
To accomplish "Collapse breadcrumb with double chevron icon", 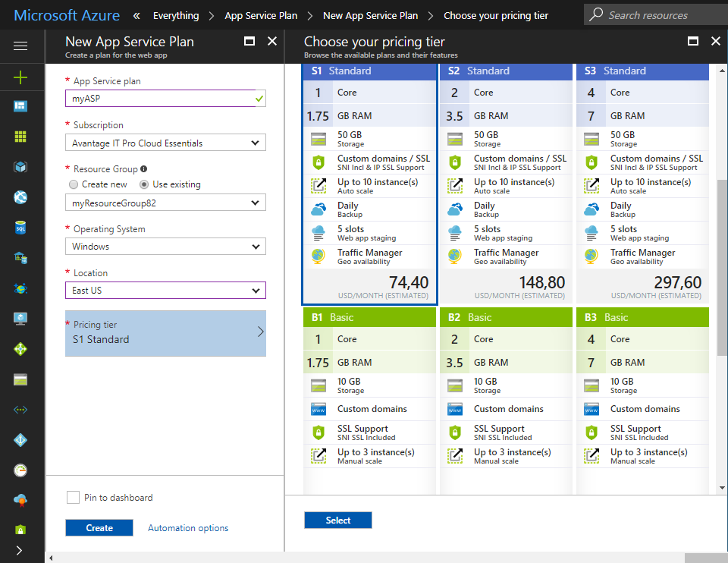I will click(136, 16).
